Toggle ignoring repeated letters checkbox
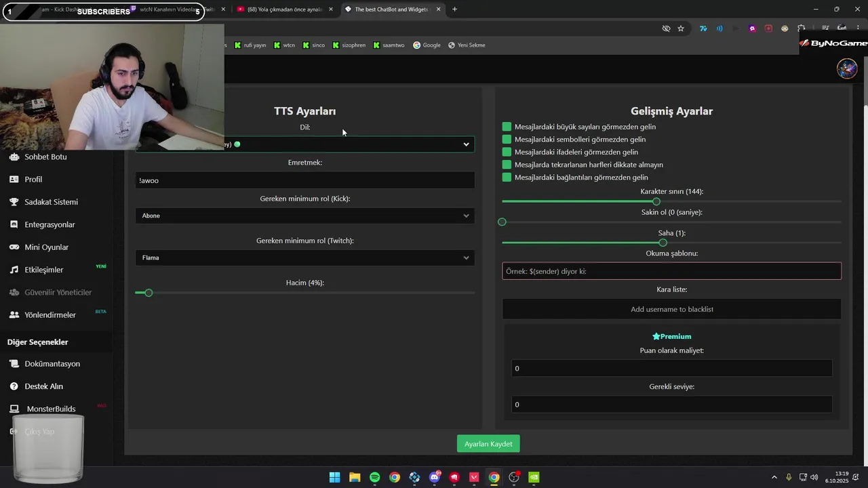The width and height of the screenshot is (868, 488). tap(507, 165)
